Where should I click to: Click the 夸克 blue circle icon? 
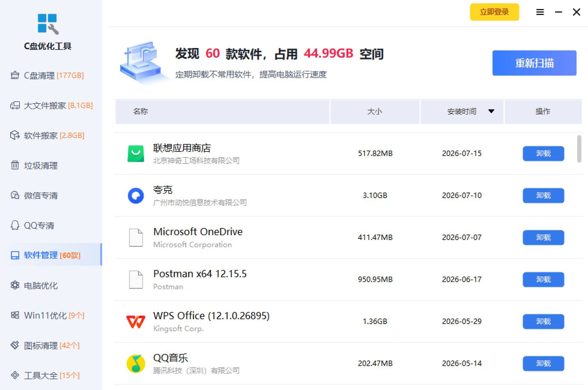pyautogui.click(x=136, y=196)
